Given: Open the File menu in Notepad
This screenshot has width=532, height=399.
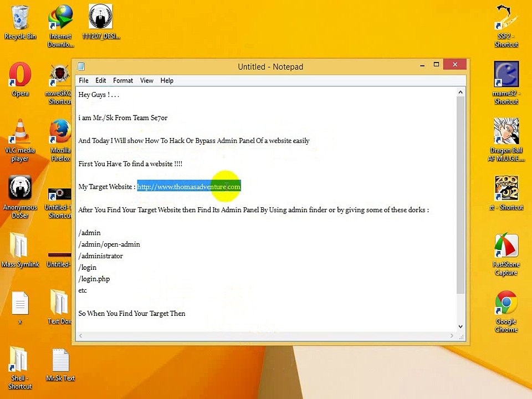Looking at the screenshot, I should [84, 80].
